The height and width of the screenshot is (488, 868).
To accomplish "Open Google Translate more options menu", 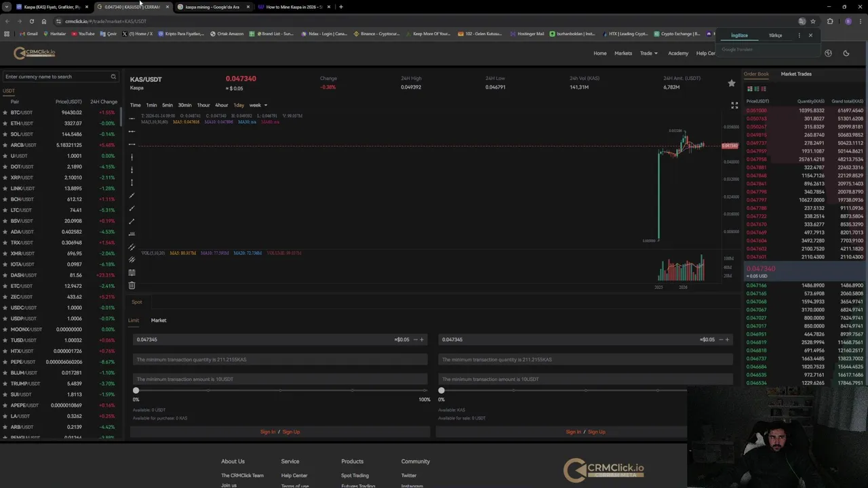I will [799, 35].
